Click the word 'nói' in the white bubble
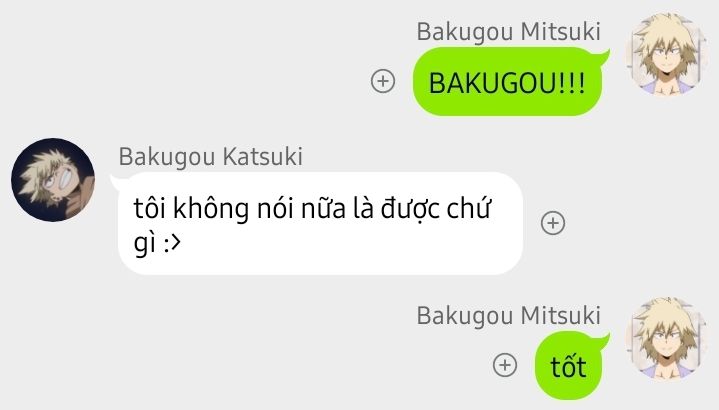Screen dimensions: 719x410 click(275, 209)
